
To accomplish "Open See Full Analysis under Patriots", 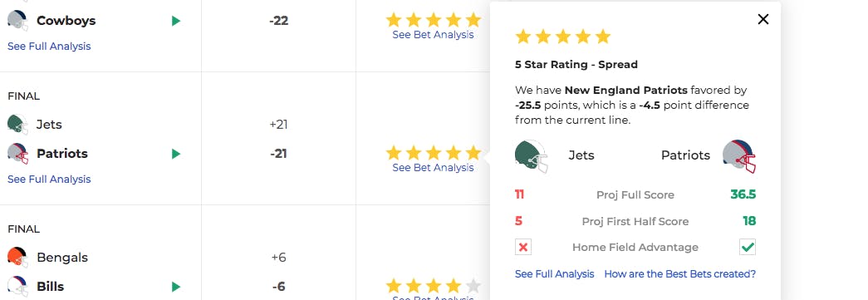I will (x=49, y=180).
